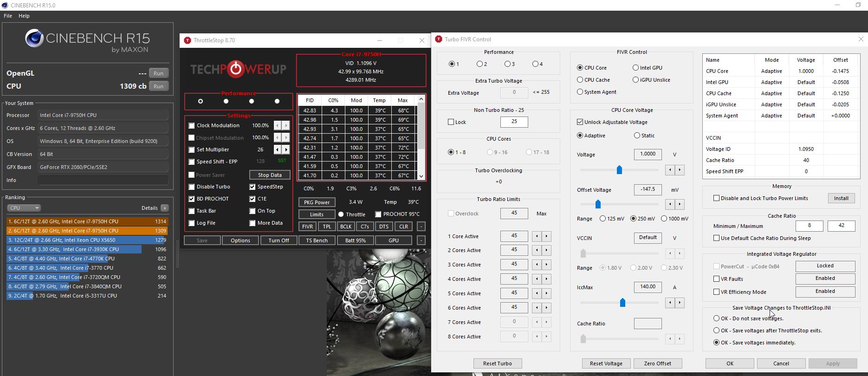The image size is (868, 376).
Task: Install memory power limit lock
Action: pos(841,198)
